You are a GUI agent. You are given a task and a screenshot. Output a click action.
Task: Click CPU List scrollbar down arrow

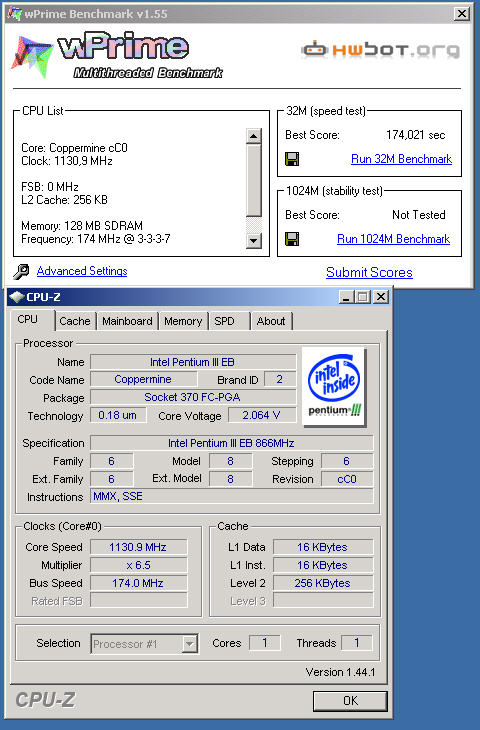253,241
